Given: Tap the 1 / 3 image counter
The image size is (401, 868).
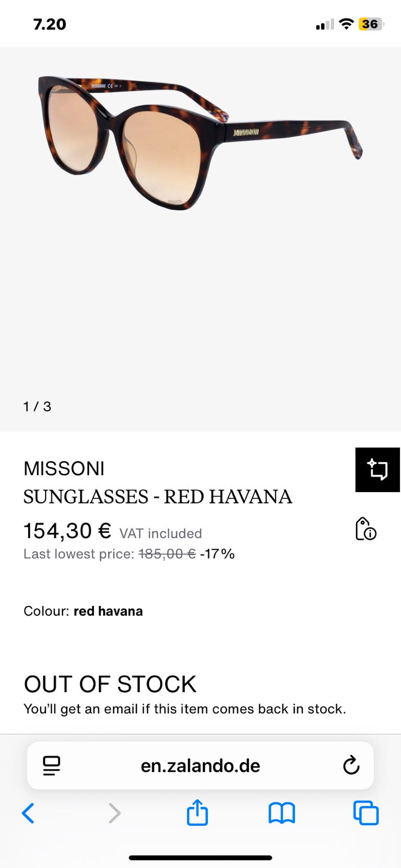Looking at the screenshot, I should click(x=37, y=406).
